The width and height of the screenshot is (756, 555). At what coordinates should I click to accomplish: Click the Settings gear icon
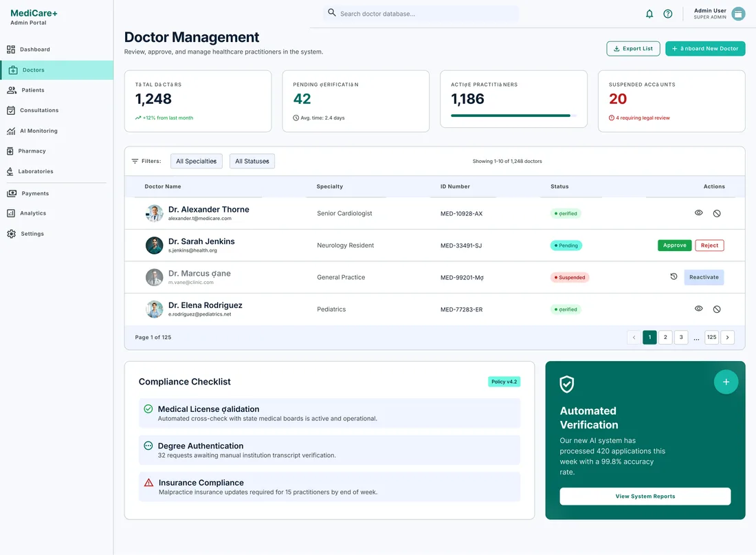12,234
